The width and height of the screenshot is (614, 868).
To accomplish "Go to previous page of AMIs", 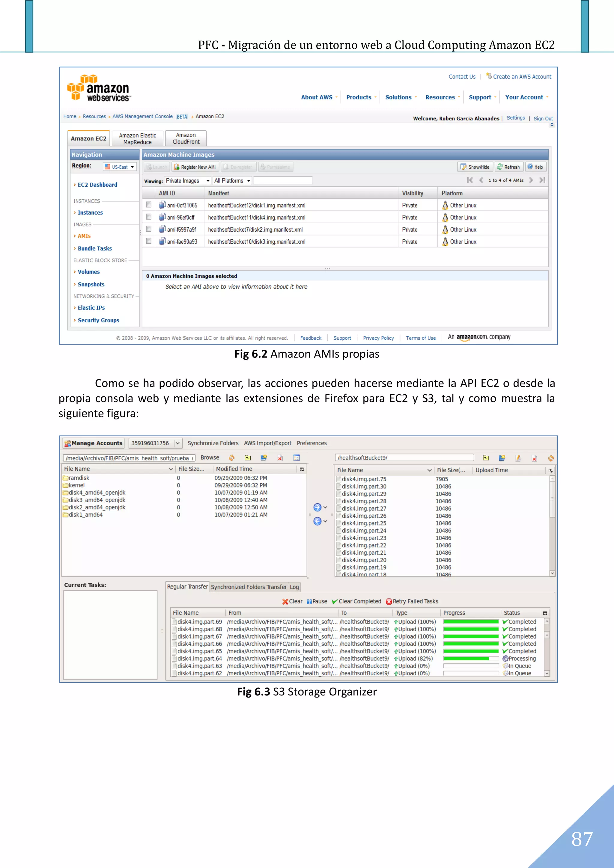I will coord(481,180).
